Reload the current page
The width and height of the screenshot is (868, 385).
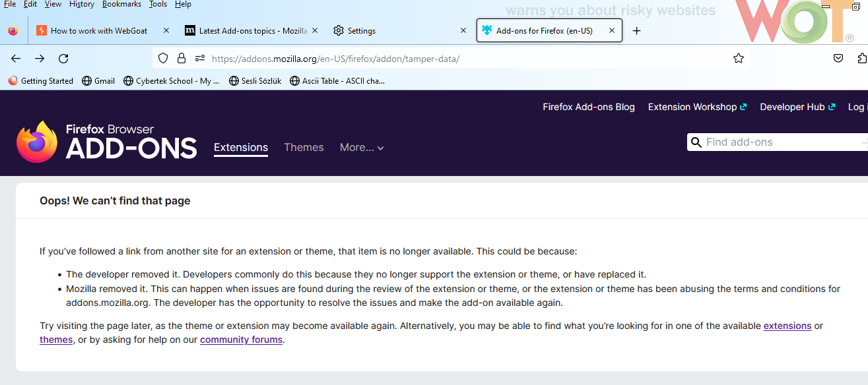pyautogui.click(x=63, y=59)
